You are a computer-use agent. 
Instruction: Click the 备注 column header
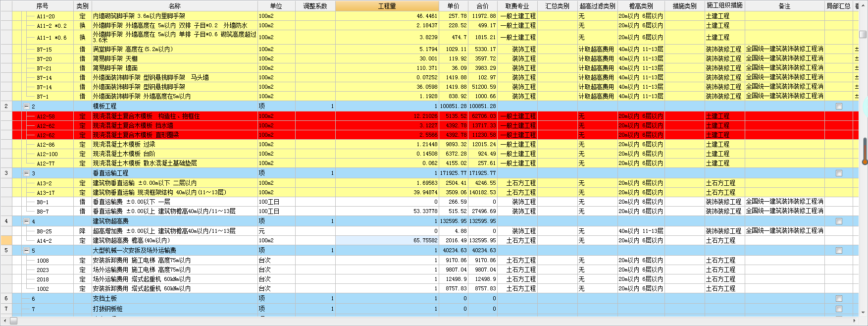[784, 6]
